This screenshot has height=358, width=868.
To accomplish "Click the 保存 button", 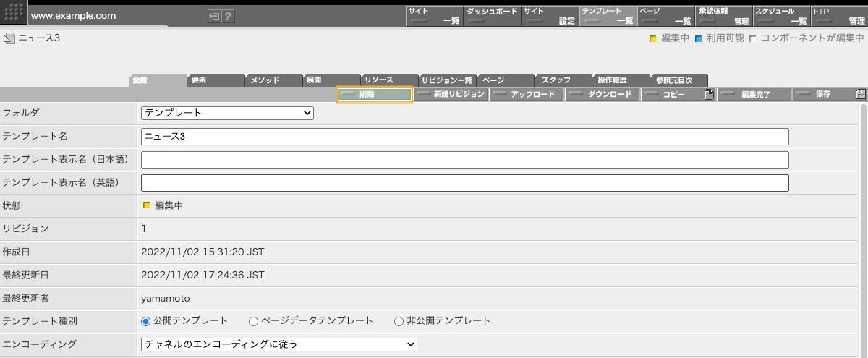I will click(830, 94).
